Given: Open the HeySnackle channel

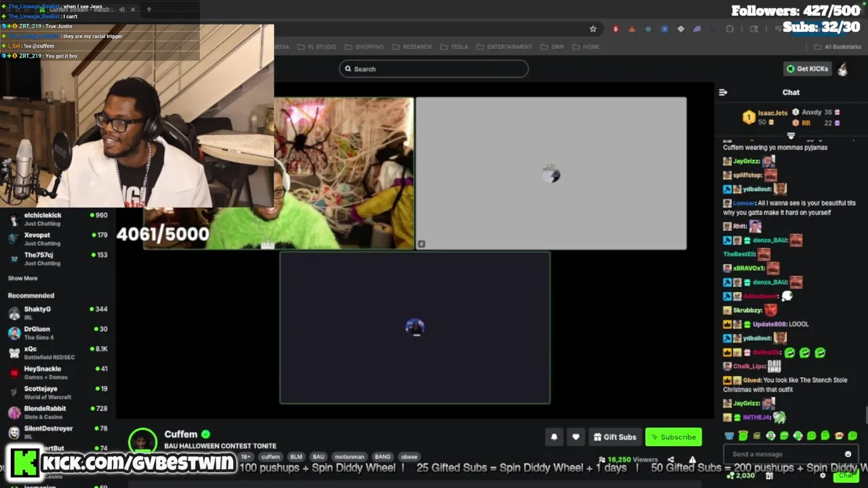Looking at the screenshot, I should (x=58, y=372).
